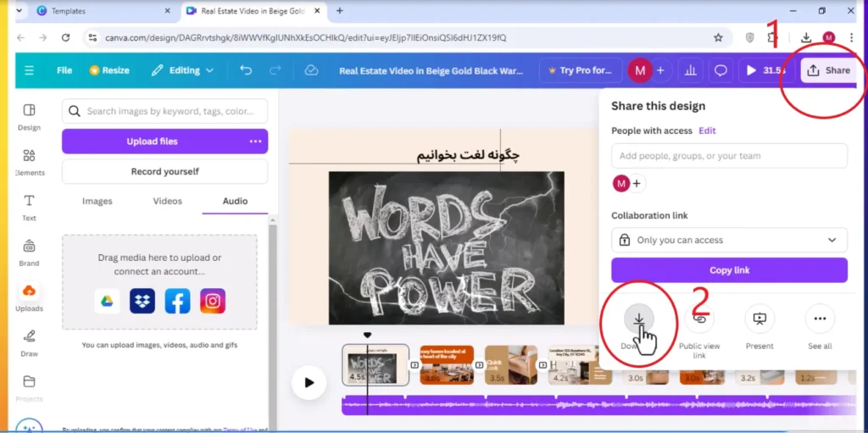Click the Copy link button
Screen dimensions: 868x433
coord(729,270)
